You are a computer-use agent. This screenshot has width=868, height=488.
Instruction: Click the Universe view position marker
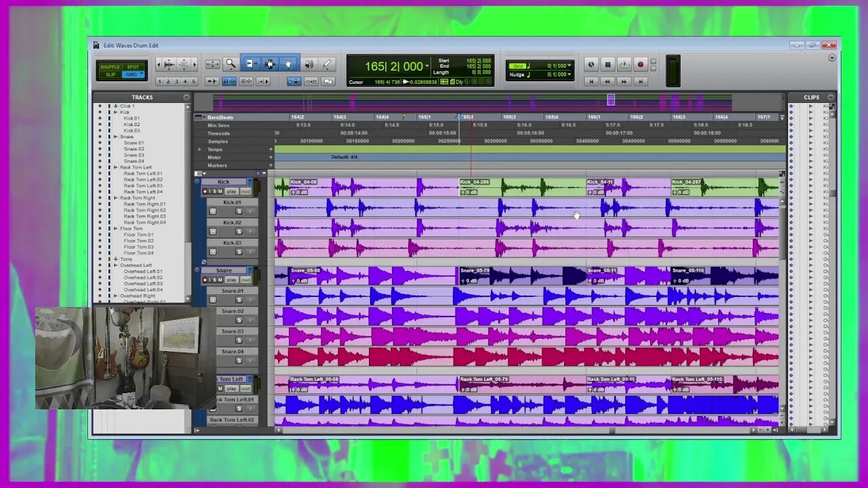coord(611,100)
